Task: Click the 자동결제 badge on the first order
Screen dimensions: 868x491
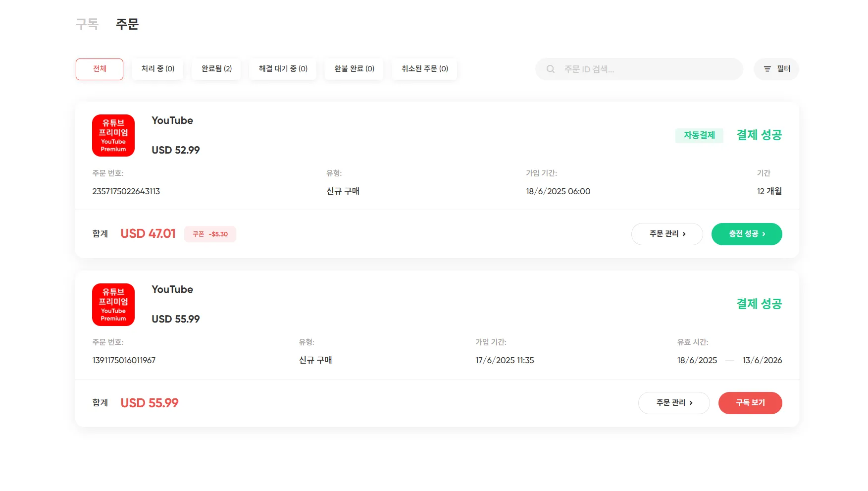Action: click(699, 135)
